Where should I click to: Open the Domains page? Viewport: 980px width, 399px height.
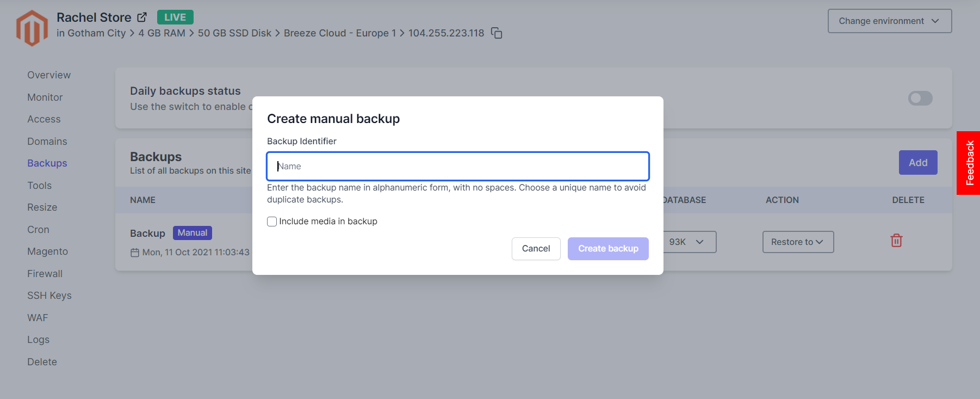(x=47, y=142)
